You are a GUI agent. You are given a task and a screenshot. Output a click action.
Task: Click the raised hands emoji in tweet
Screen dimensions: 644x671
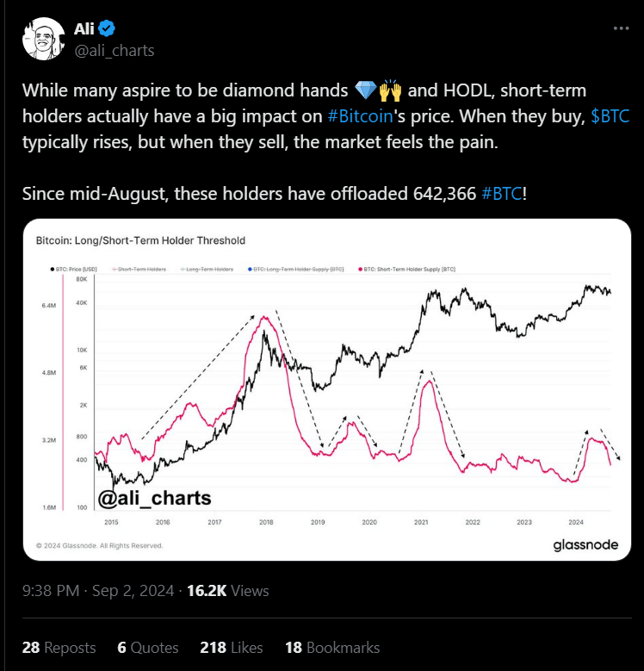pos(390,90)
